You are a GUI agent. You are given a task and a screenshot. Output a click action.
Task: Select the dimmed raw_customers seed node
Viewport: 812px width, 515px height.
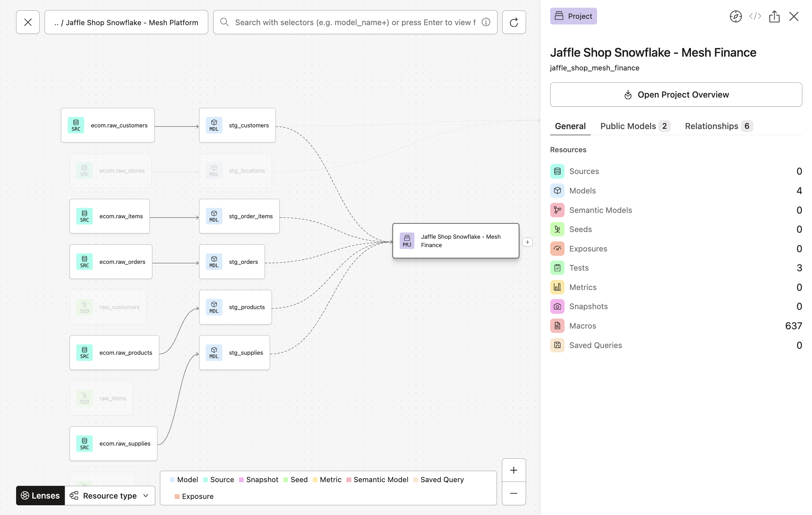click(x=108, y=307)
